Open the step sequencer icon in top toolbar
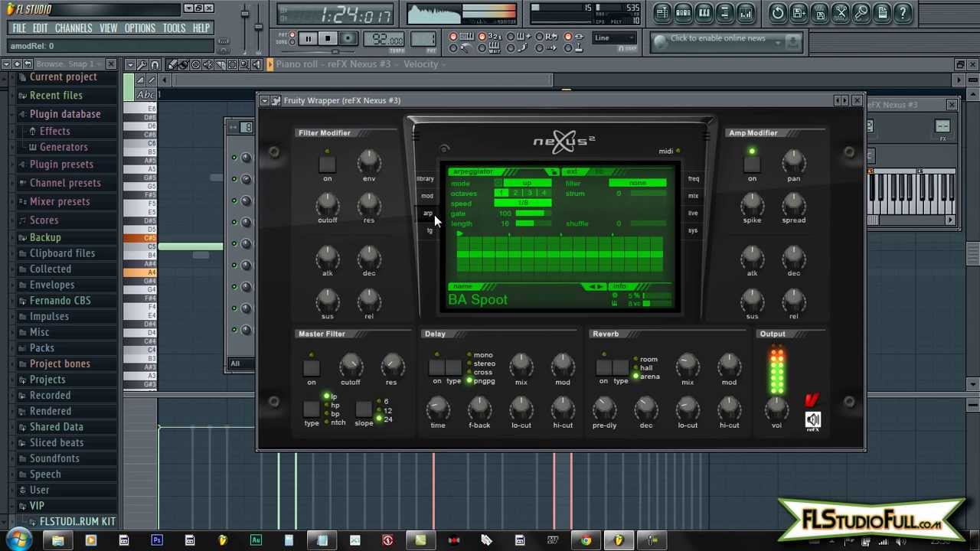The width and height of the screenshot is (980, 551). tap(683, 13)
